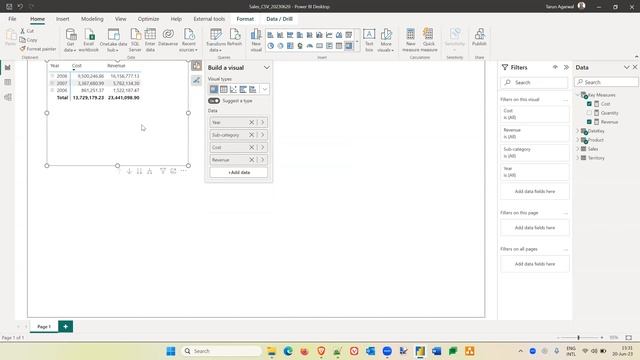Screen dimensions: 640x360
Task: Click the SQL Server icon
Action: (x=135, y=40)
